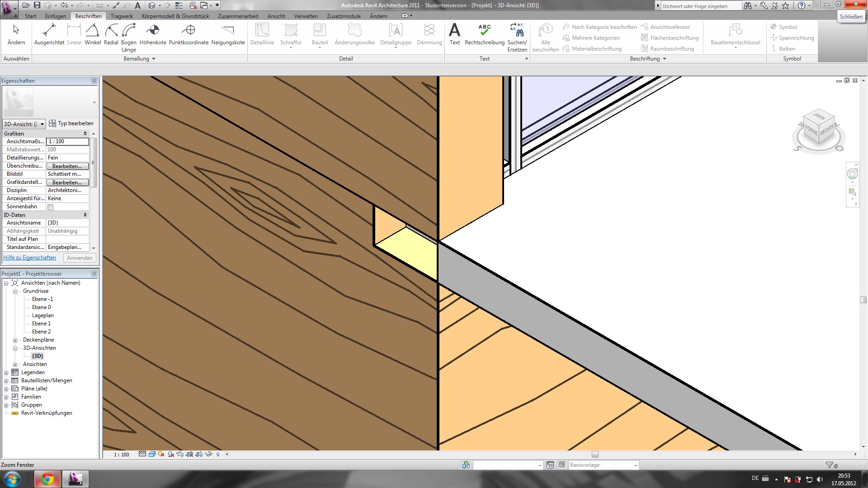Viewport: 868px width, 488px height.
Task: Open the Basisvorlage dropdown in status bar
Action: [635, 465]
